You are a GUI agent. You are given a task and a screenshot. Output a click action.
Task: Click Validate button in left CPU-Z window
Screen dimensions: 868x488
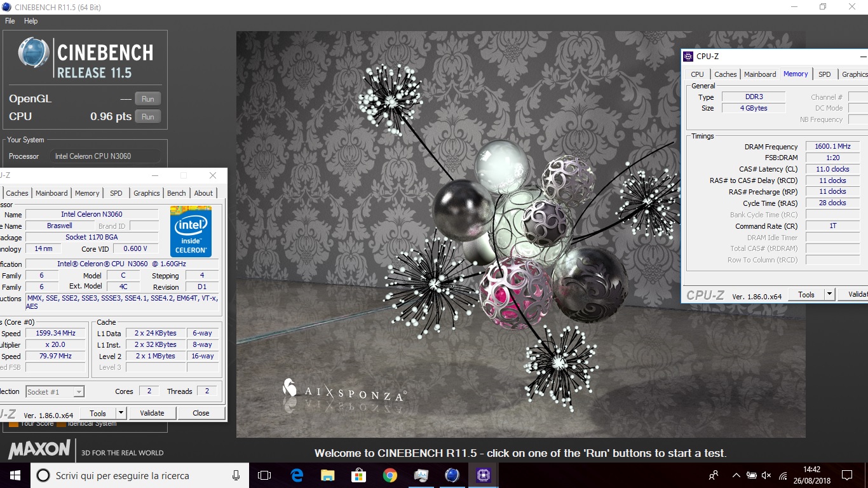click(152, 413)
